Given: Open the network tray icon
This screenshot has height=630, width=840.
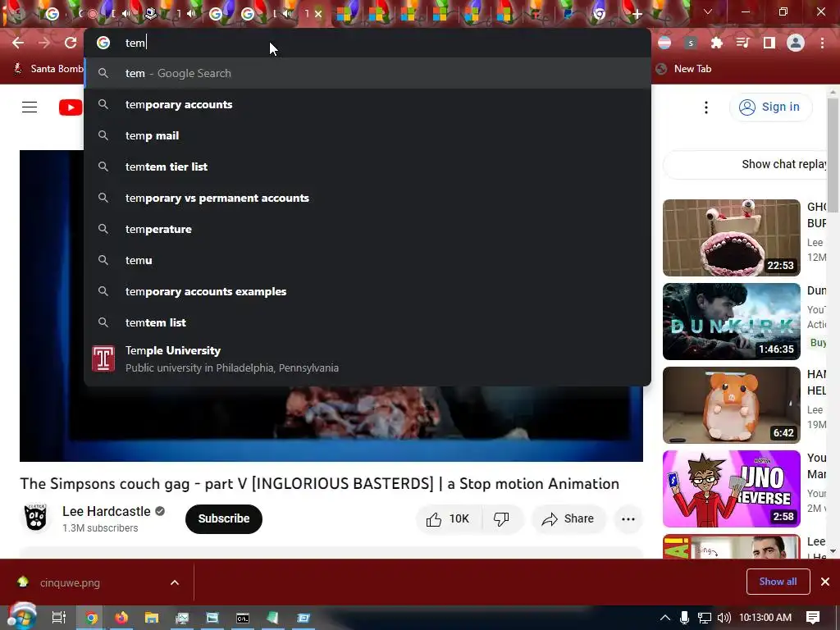Looking at the screenshot, I should pyautogui.click(x=704, y=618).
